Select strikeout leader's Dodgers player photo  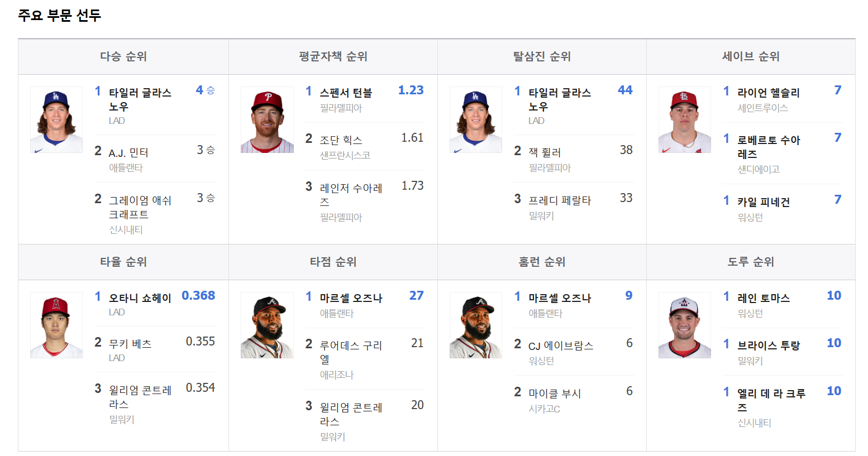tap(476, 119)
